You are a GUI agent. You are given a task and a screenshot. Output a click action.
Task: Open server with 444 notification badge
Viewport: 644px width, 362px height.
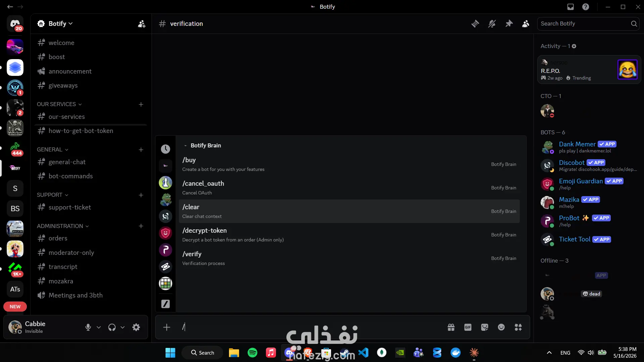(x=15, y=148)
